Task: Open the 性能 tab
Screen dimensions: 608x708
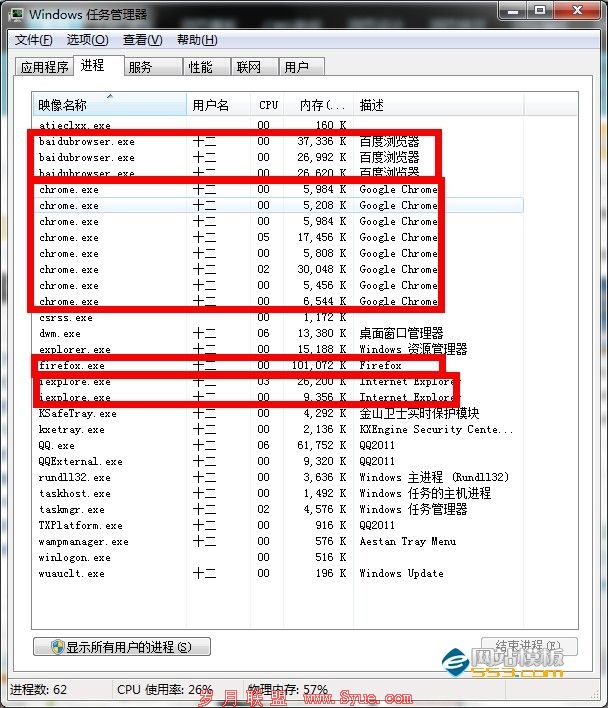Action: pos(207,67)
